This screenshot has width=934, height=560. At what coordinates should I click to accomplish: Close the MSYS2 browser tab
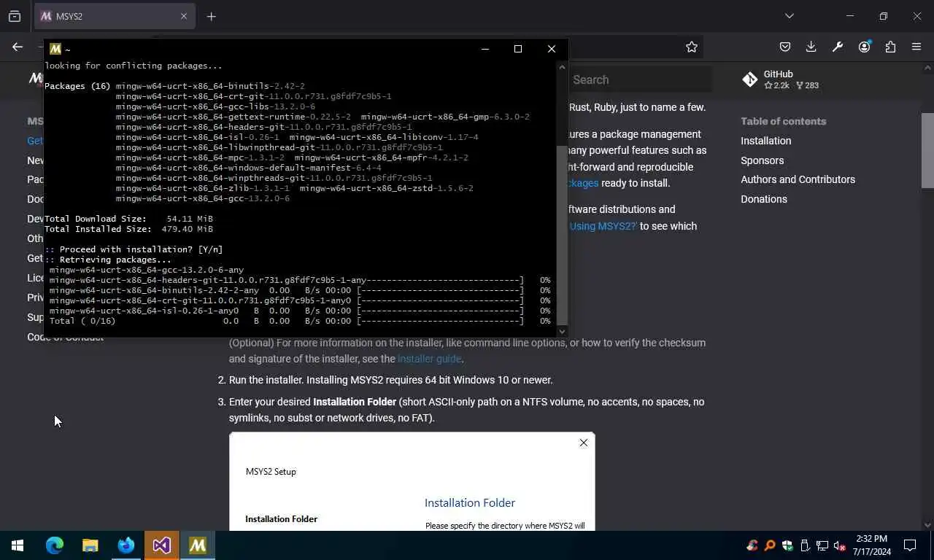pyautogui.click(x=184, y=16)
